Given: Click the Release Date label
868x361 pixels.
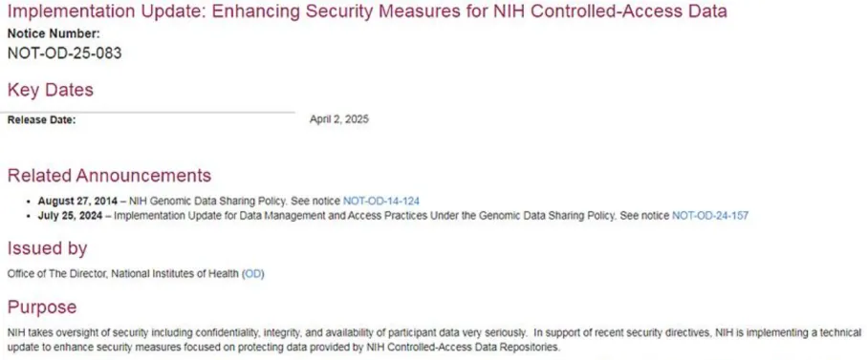Looking at the screenshot, I should tap(41, 119).
